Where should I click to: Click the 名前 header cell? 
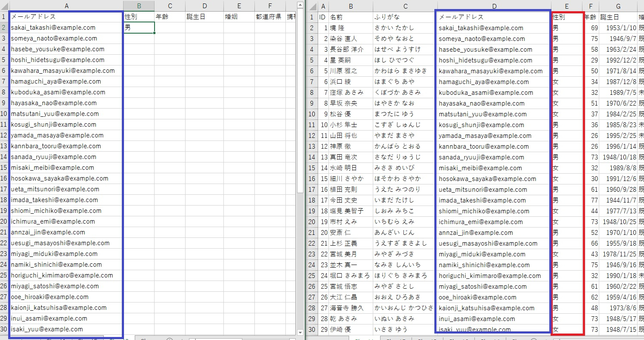point(351,17)
